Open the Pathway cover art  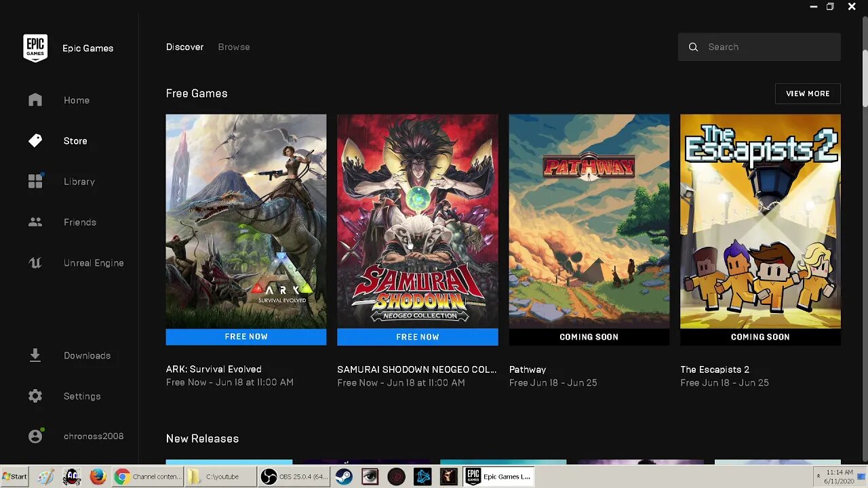(x=589, y=221)
